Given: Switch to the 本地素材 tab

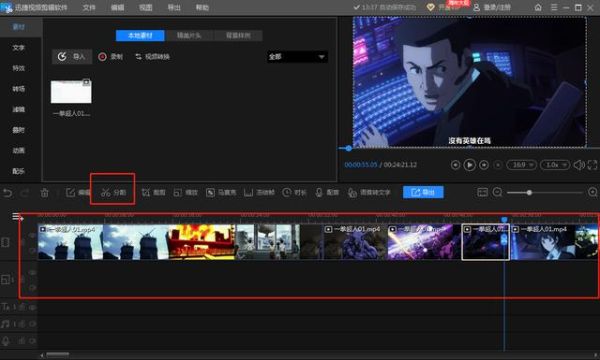Looking at the screenshot, I should coord(140,36).
